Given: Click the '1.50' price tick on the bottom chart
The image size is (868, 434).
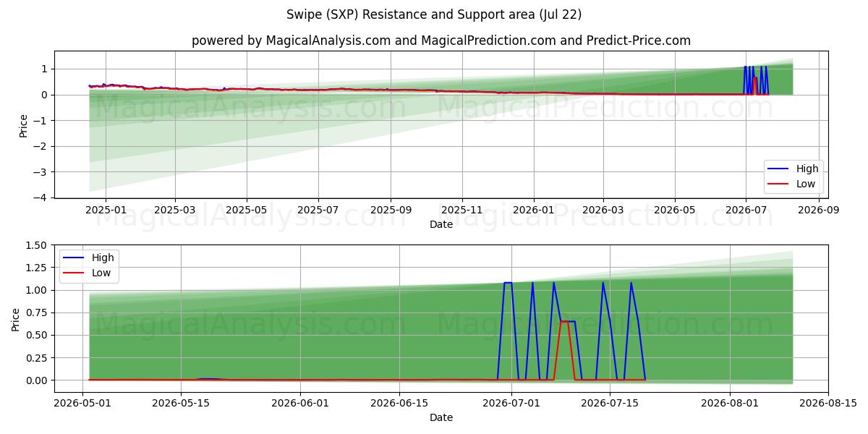Looking at the screenshot, I should [x=38, y=245].
